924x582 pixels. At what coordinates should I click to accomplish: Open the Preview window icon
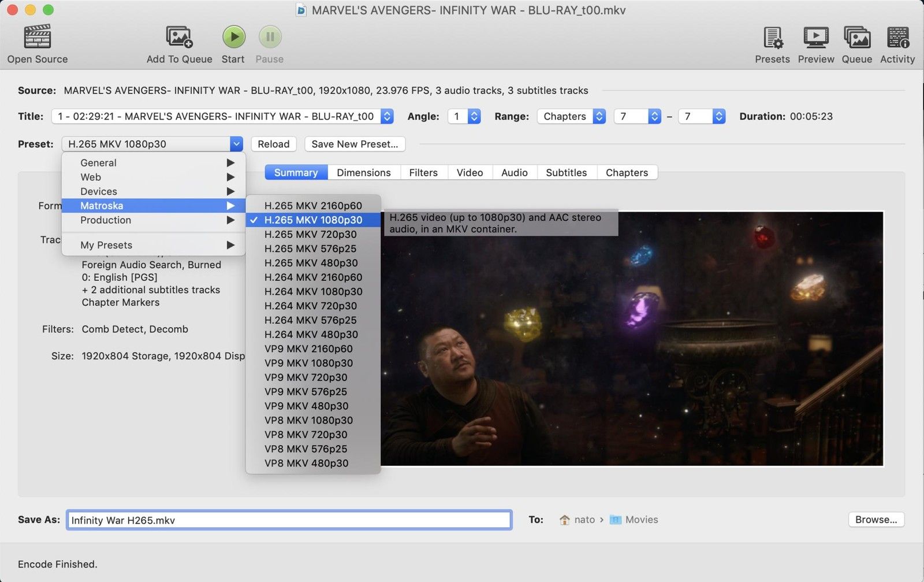coord(815,38)
